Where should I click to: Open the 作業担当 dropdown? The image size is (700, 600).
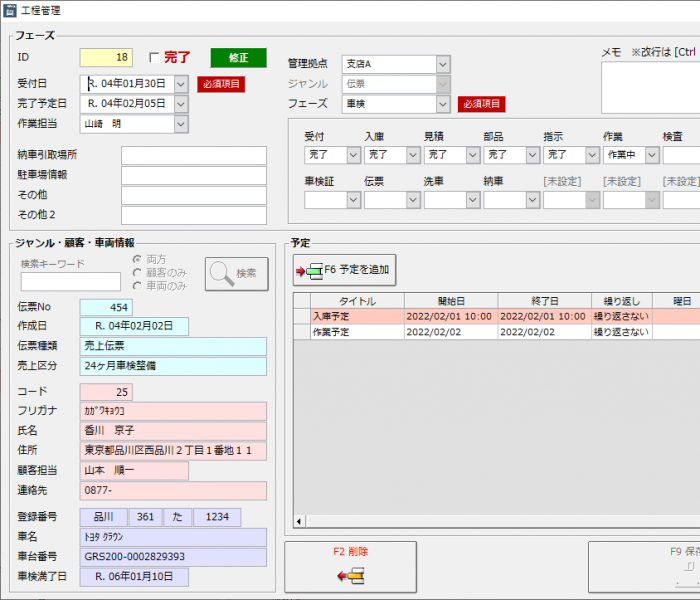tap(181, 124)
